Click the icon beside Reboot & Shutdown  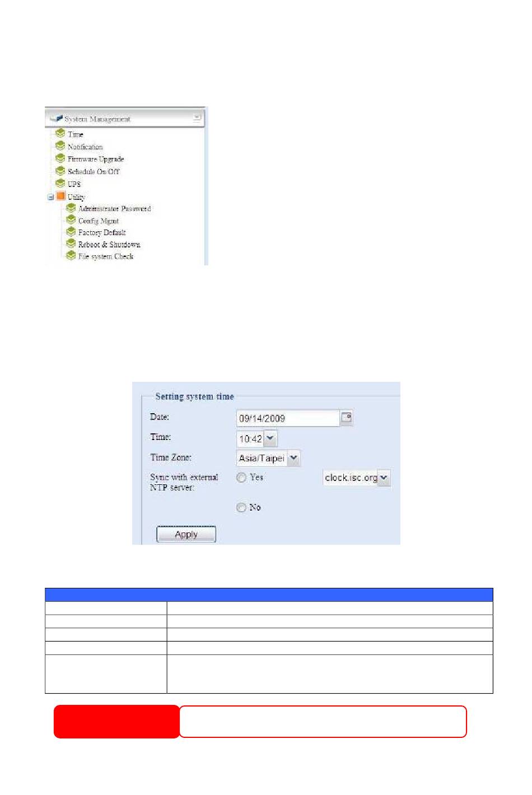tap(71, 244)
